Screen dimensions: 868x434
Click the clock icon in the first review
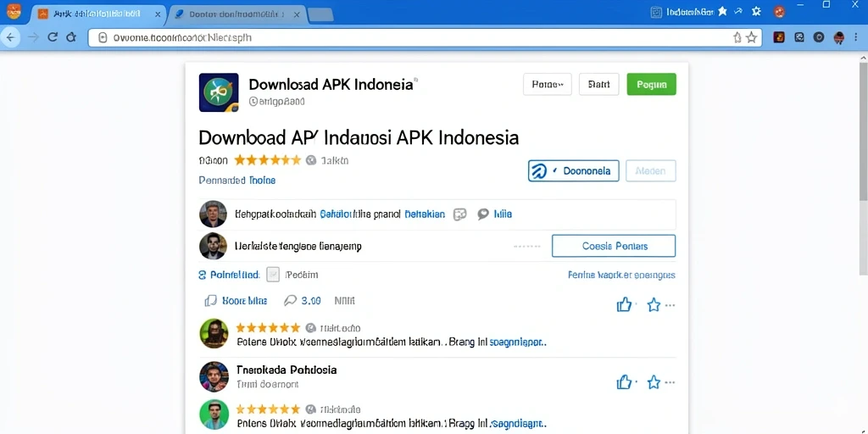pos(310,328)
